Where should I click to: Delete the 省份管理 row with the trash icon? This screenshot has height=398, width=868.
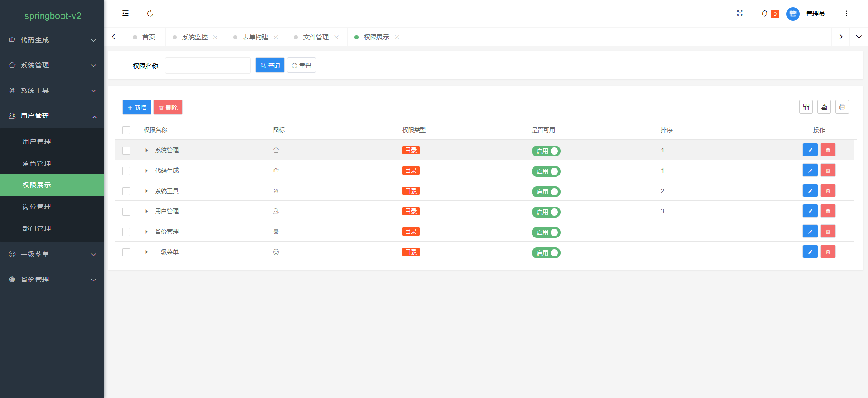tap(828, 232)
